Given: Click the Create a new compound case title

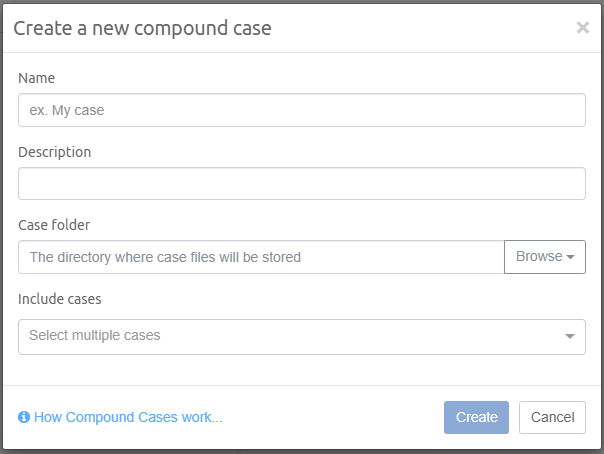Looking at the screenshot, I should point(142,28).
